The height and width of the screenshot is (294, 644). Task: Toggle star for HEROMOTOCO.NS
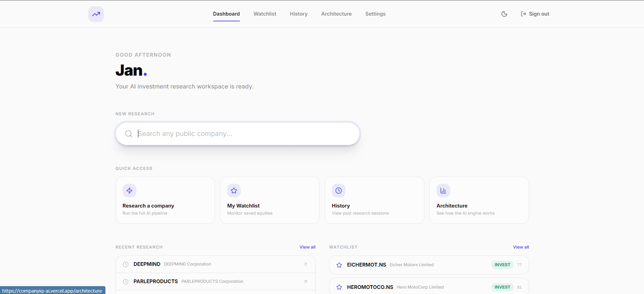[x=339, y=287]
